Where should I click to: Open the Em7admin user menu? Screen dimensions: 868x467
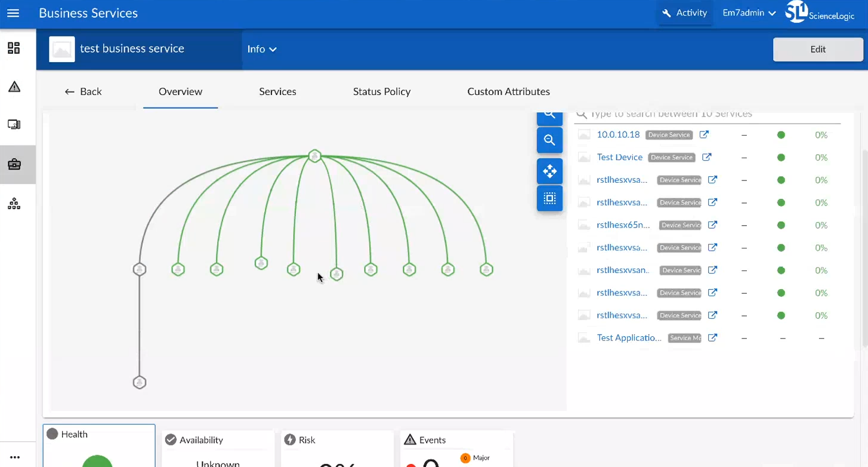[x=749, y=13]
